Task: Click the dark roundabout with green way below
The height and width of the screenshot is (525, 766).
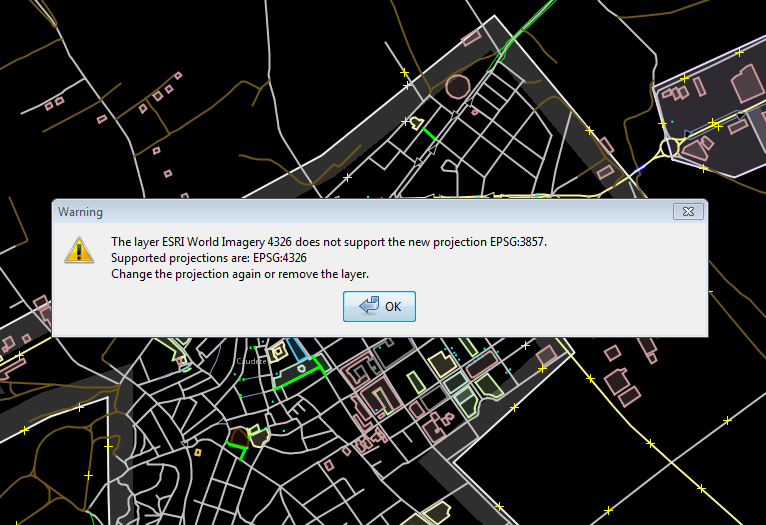Action: 238,436
